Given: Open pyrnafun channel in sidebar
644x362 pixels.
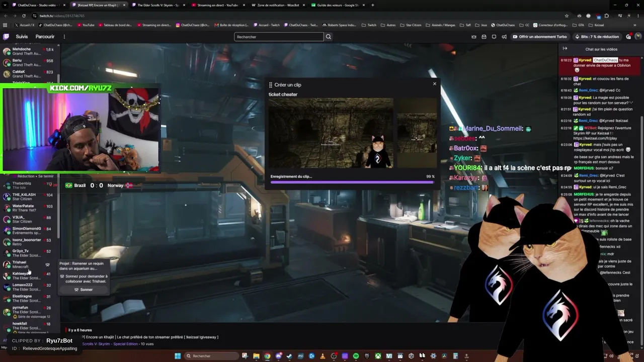Looking at the screenshot, I should tap(29, 312).
